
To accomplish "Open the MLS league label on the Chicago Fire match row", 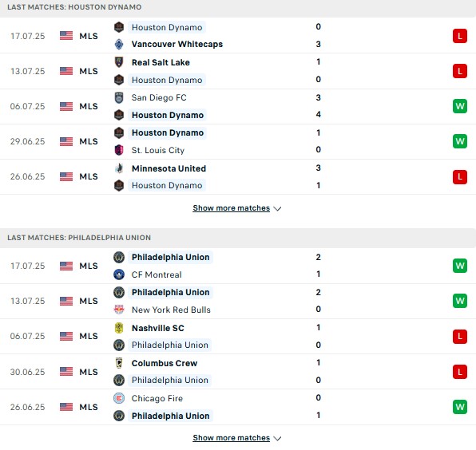I will pos(89,407).
